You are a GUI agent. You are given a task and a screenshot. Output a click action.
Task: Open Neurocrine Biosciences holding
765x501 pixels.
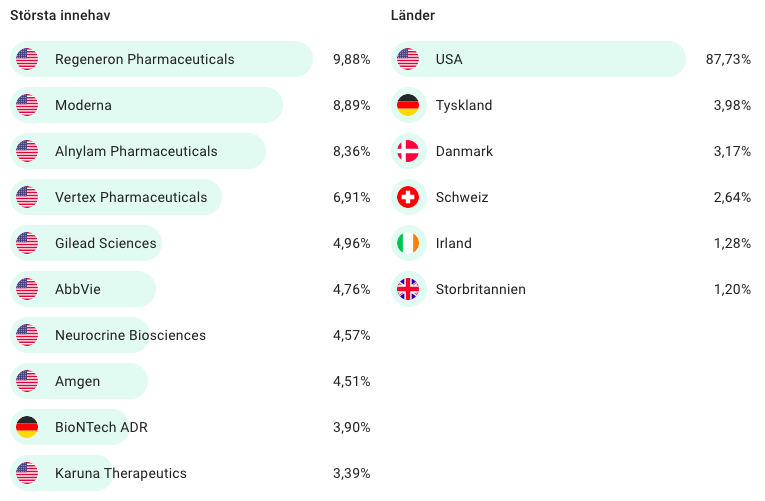(130, 335)
